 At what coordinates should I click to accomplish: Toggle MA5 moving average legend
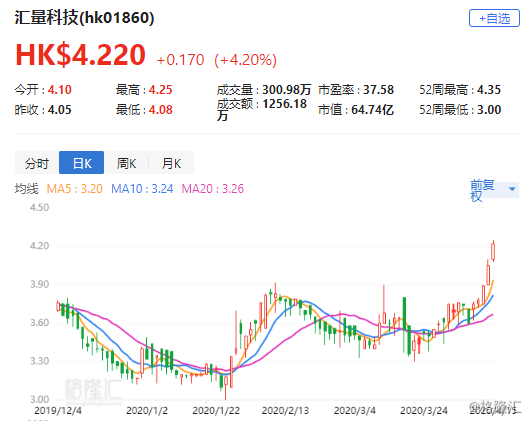click(75, 189)
